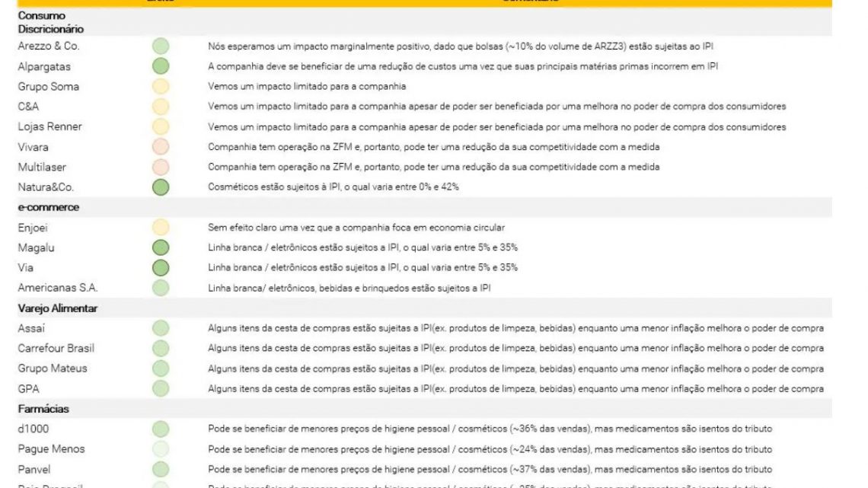868x488 pixels.
Task: Click the Panvel company name
Action: point(34,469)
